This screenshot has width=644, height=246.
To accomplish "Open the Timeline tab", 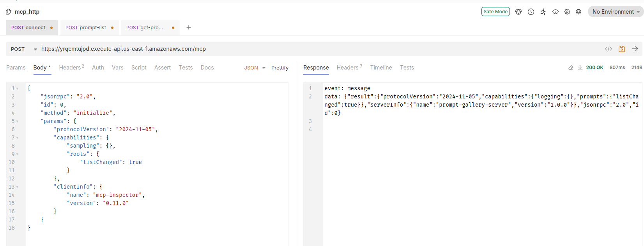I will coord(381,68).
